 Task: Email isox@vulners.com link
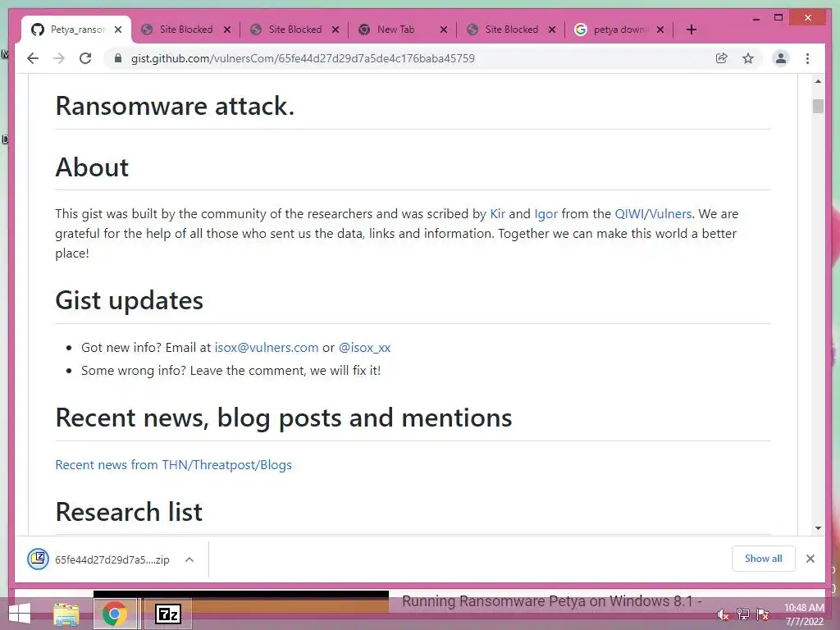click(267, 348)
